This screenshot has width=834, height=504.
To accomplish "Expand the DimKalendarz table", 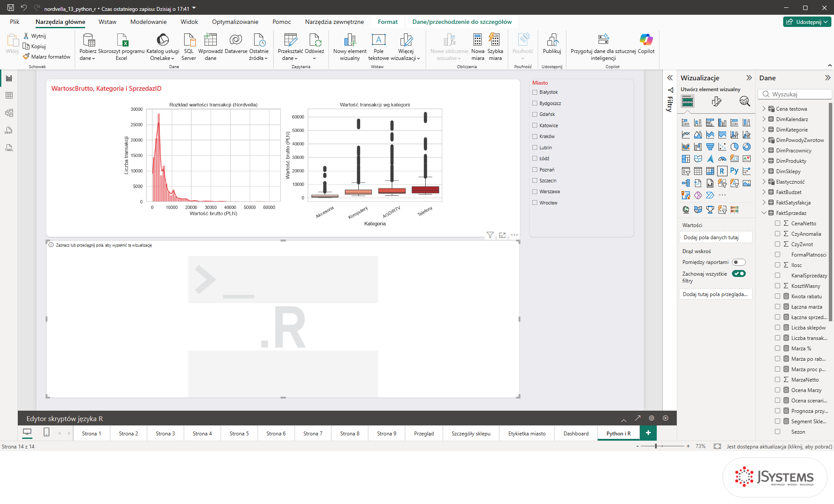I will (x=764, y=119).
